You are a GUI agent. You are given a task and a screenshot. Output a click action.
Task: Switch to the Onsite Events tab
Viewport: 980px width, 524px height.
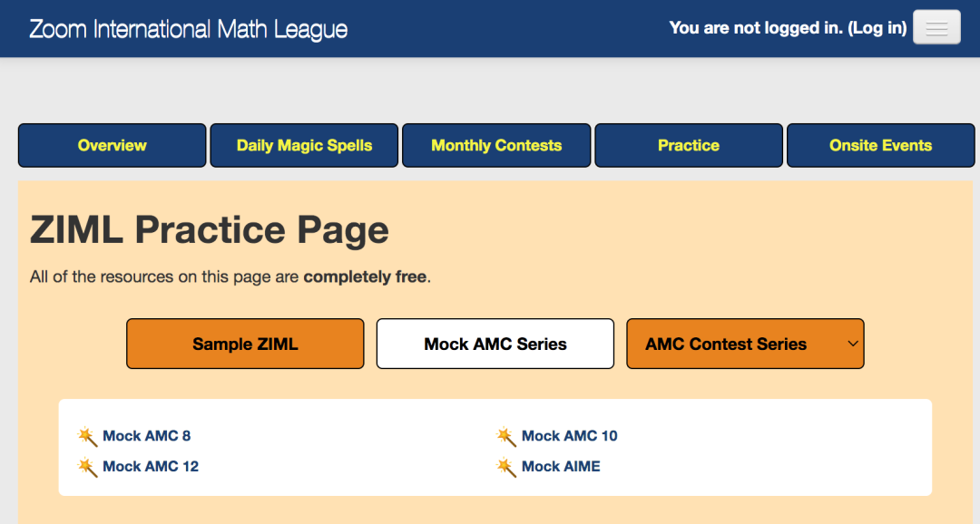(x=880, y=146)
